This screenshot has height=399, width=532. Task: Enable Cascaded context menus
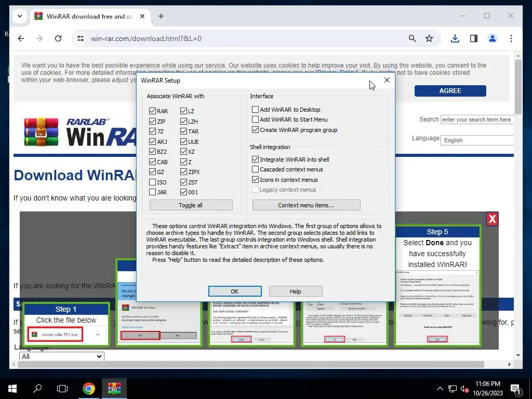[255, 169]
